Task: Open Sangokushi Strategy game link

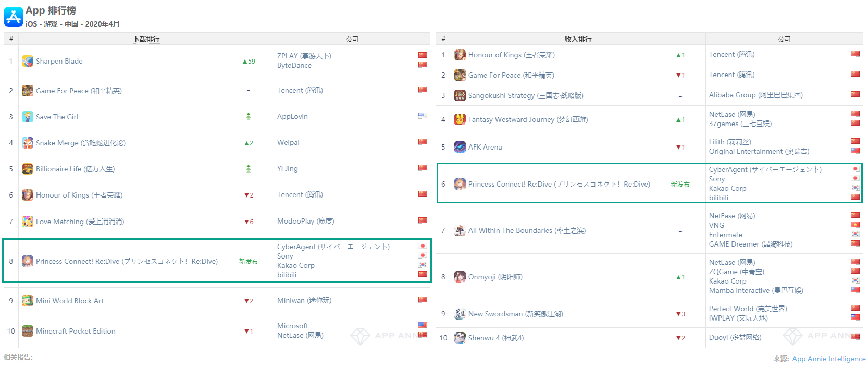Action: click(525, 95)
